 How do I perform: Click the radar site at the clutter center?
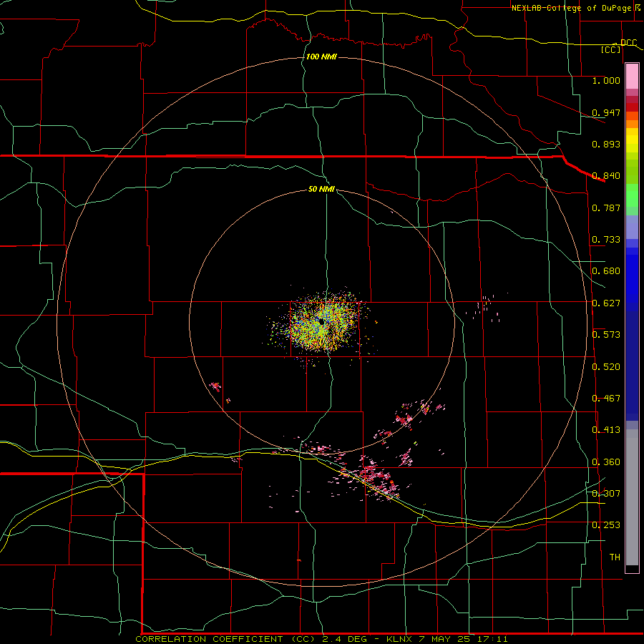coord(321,323)
